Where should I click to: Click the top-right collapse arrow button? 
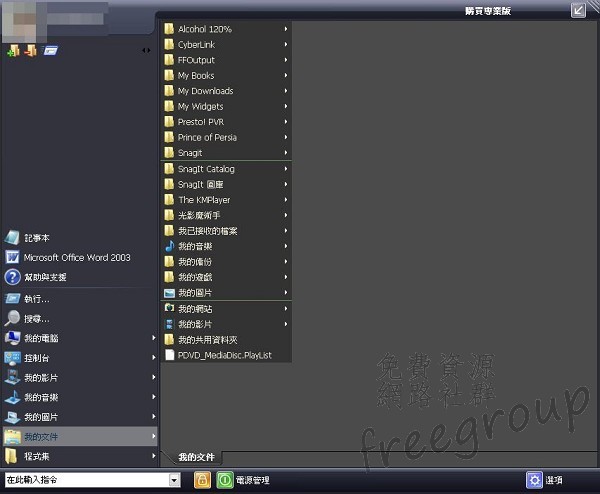tap(578, 10)
